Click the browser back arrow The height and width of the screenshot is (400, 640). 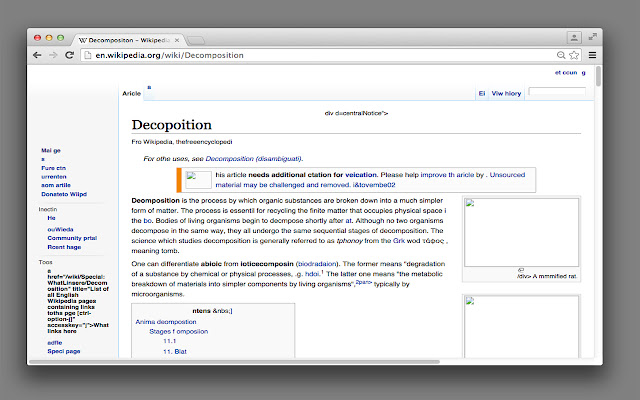[x=37, y=55]
